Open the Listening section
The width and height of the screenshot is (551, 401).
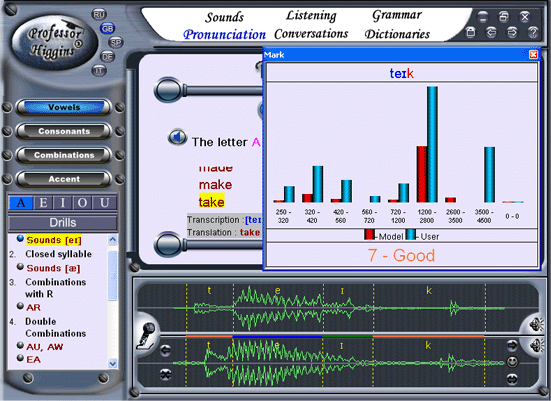311,16
